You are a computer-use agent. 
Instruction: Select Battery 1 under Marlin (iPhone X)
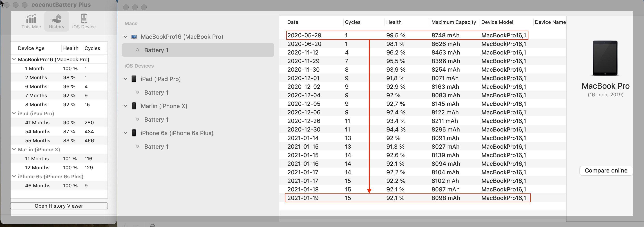(x=198, y=120)
